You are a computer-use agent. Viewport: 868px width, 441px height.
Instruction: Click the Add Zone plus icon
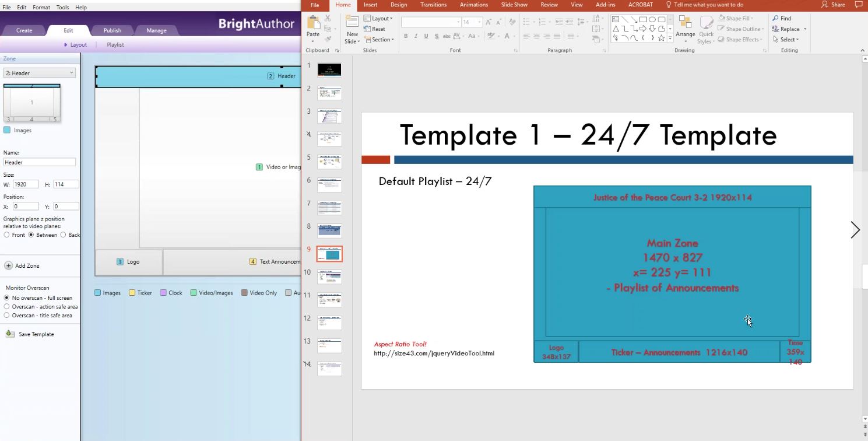9,265
